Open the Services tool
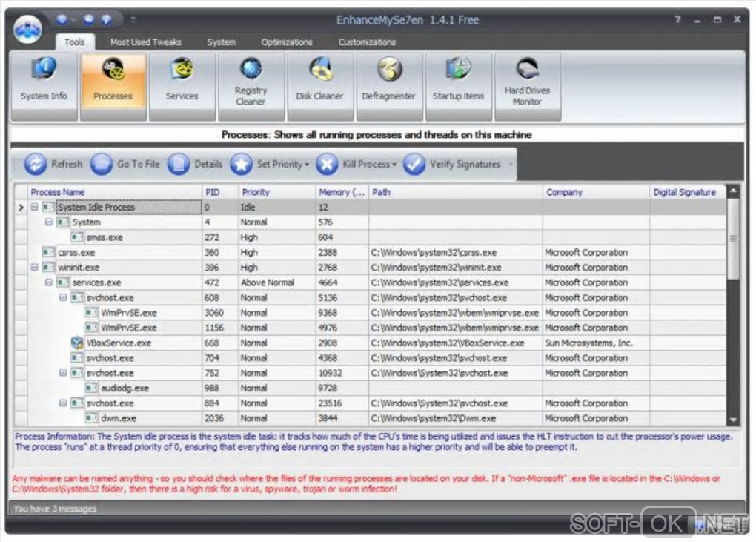 (182, 86)
